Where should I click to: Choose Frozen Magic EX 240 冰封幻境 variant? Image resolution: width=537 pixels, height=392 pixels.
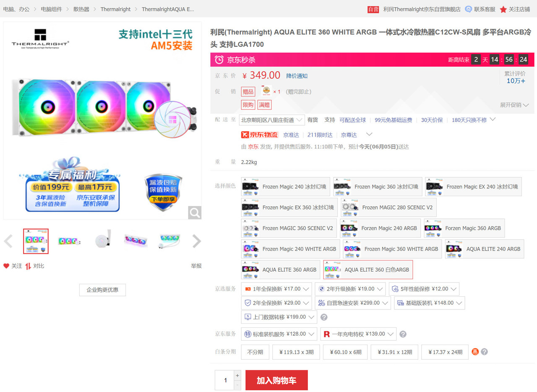coord(474,187)
